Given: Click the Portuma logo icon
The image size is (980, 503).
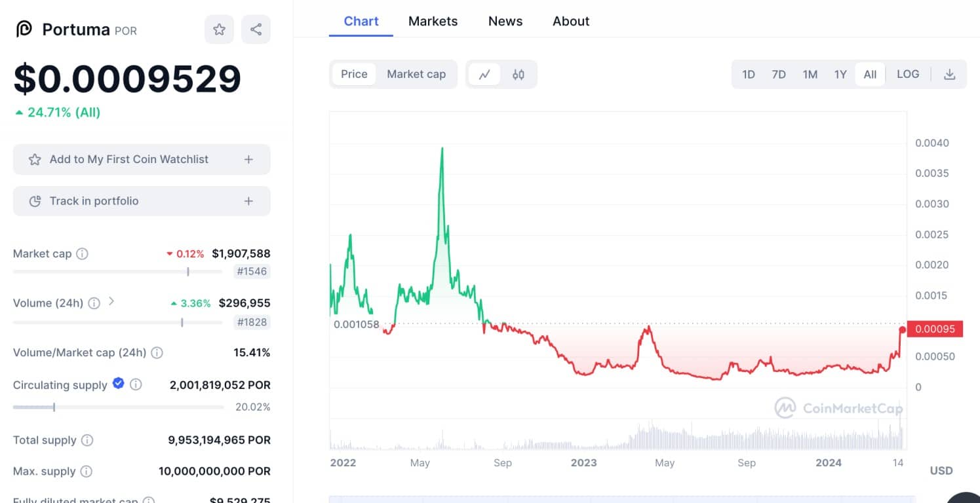Looking at the screenshot, I should (24, 29).
